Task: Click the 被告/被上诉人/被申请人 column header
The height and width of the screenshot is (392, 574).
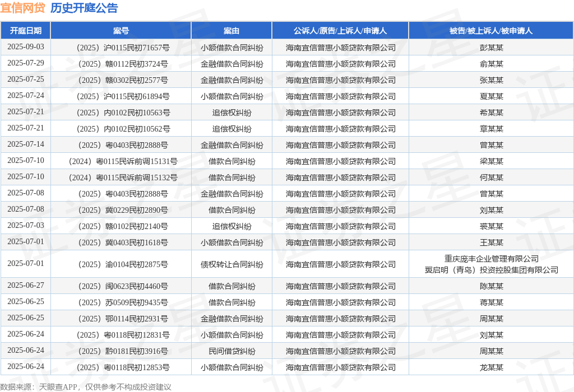Action: 491,31
